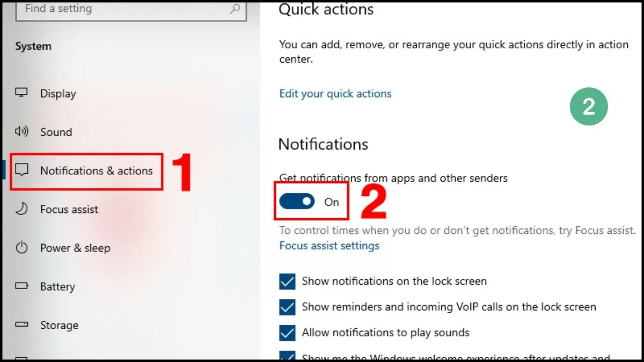Image resolution: width=644 pixels, height=362 pixels.
Task: Switch to Power & sleep settings
Action: point(75,248)
